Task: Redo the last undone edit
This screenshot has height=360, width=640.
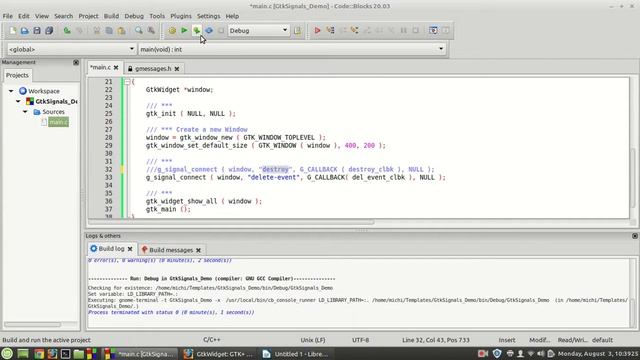Action: click(80, 31)
